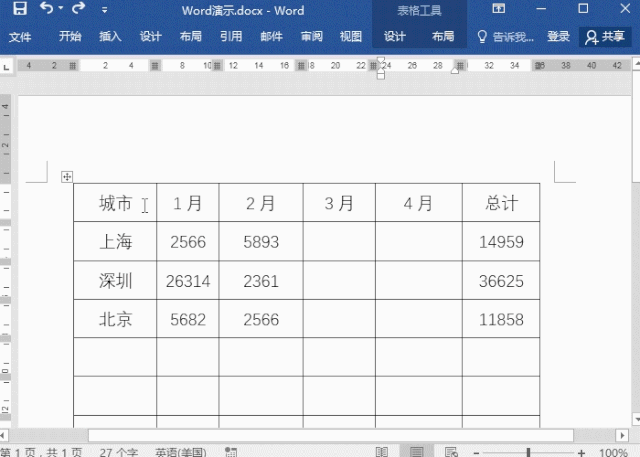Image resolution: width=640 pixels, height=457 pixels.
Task: Switch to the 引用 tab
Action: [x=231, y=37]
